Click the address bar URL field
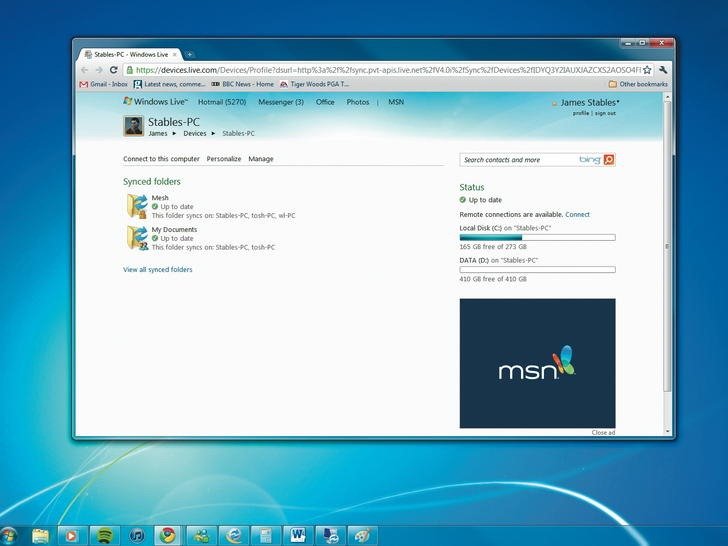 coord(388,70)
